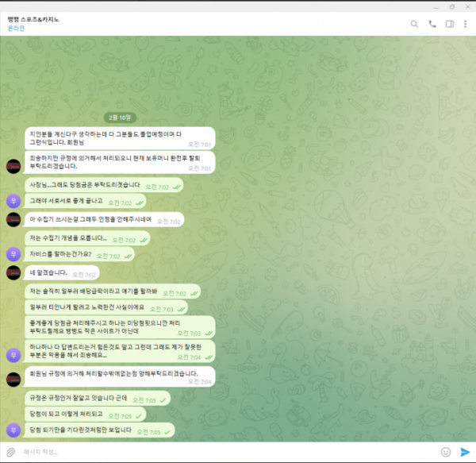Click double check mark on "저는 솔직히 일부러" message

click(194, 294)
